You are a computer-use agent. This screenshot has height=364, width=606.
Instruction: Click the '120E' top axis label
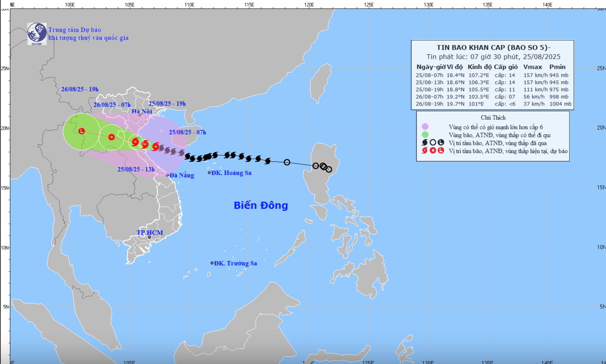tap(309, 5)
